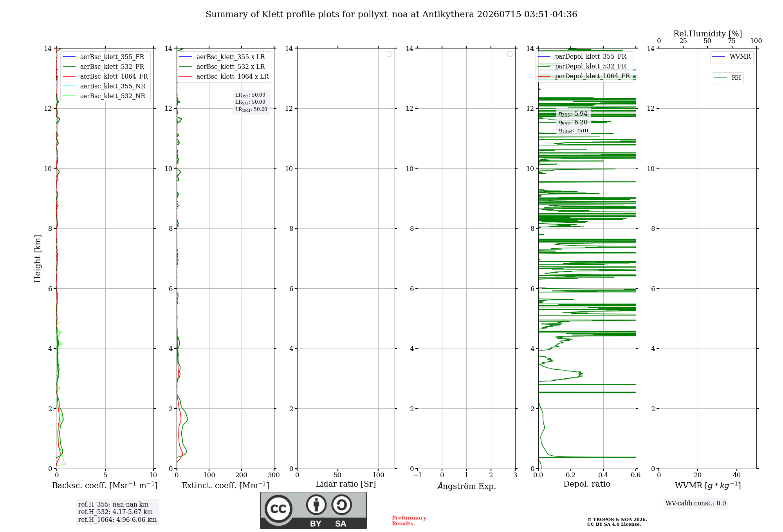Viewport: 783px width, 532px height.
Task: Click the empty legend box in Ångström plot
Action: tap(510, 54)
